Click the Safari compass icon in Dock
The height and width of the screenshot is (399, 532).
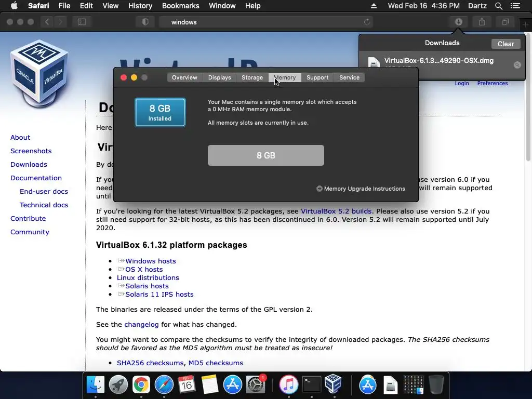tap(164, 385)
